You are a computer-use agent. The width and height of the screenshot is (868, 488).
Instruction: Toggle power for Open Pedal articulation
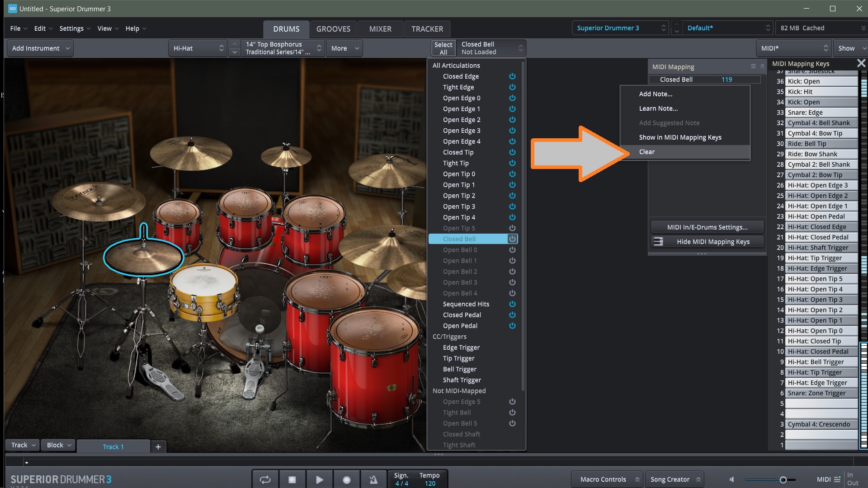point(512,326)
